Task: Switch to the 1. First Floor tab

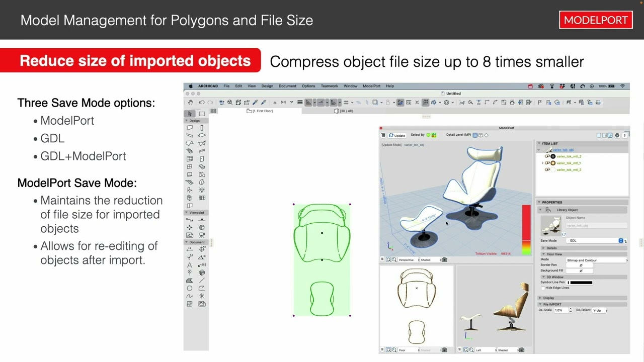Action: coord(260,111)
